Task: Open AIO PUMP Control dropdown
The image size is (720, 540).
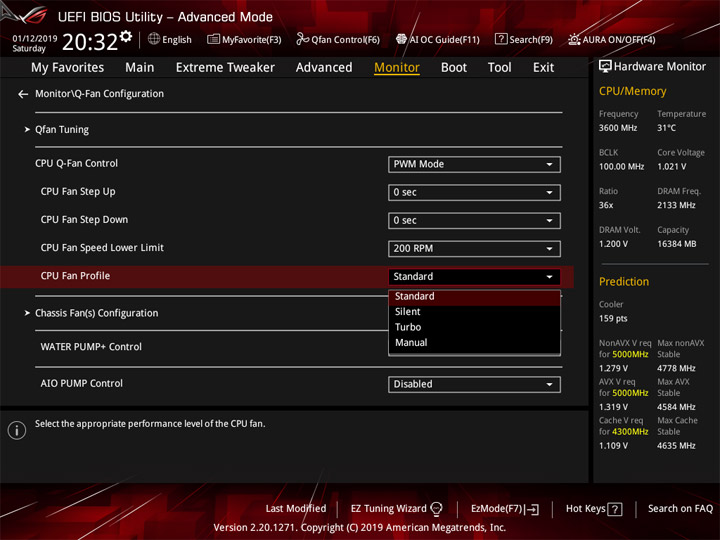Action: (474, 384)
